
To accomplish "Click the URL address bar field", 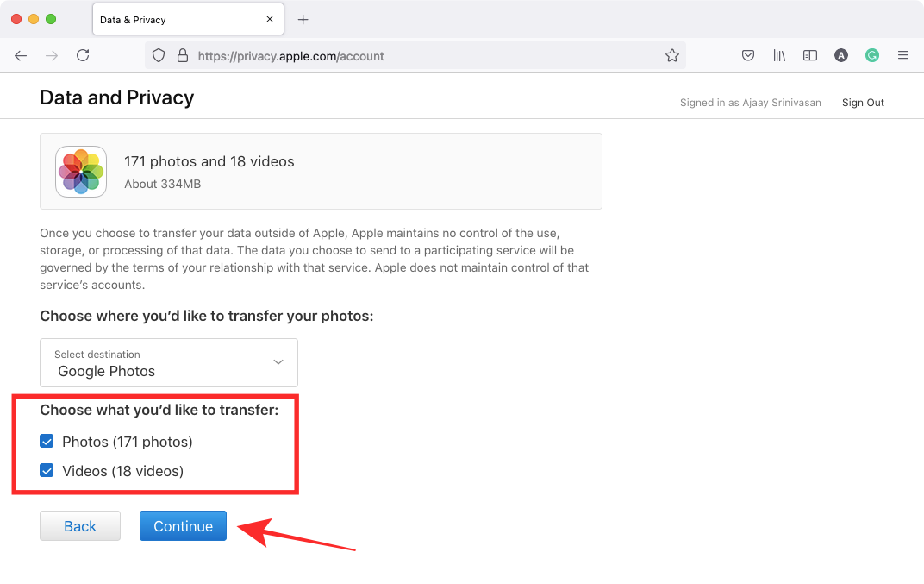I will (x=415, y=55).
